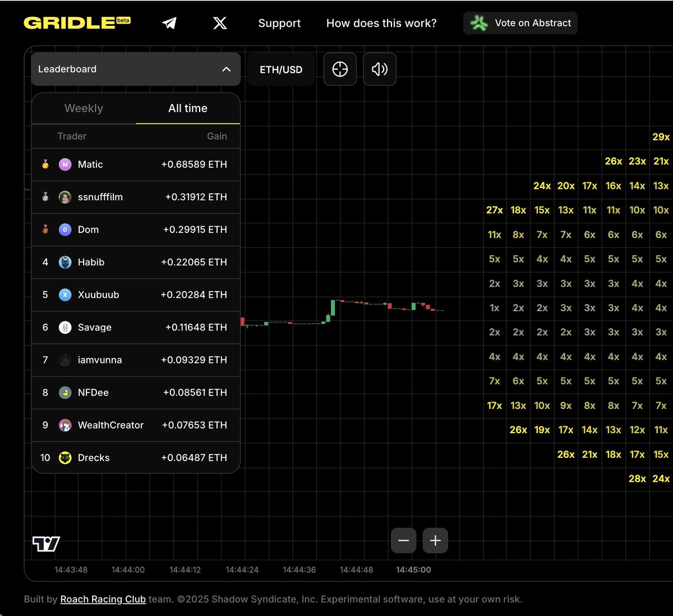673x616 pixels.
Task: Click the tall green candlestick on chart
Action: 333,308
